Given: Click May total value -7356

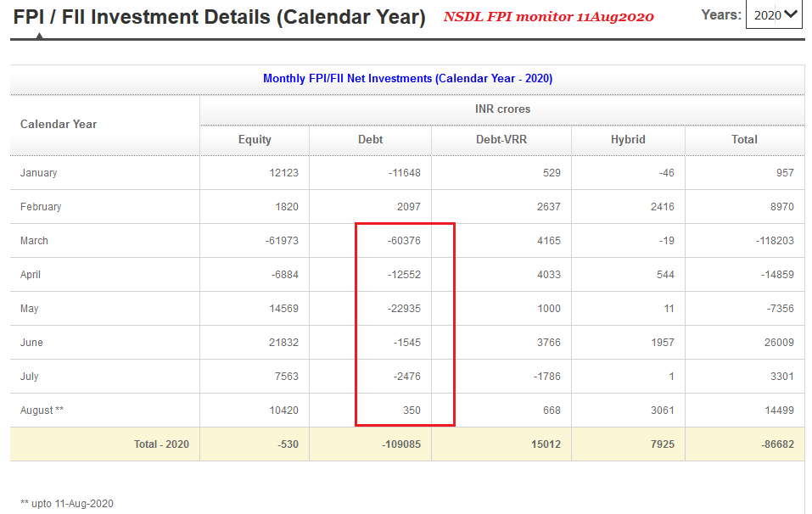Looking at the screenshot, I should coord(780,309).
